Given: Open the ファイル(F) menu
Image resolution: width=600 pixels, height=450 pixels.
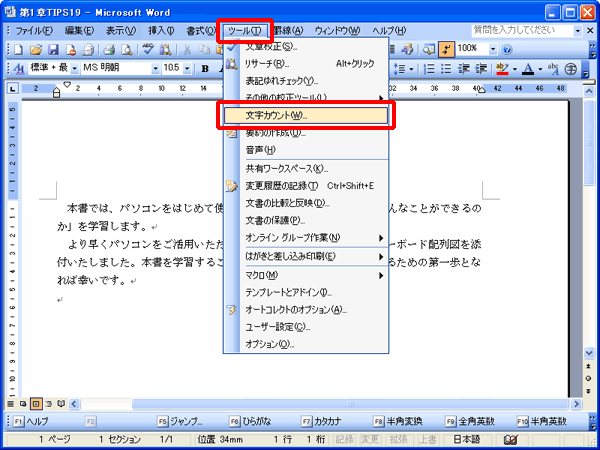Looking at the screenshot, I should pos(33,31).
